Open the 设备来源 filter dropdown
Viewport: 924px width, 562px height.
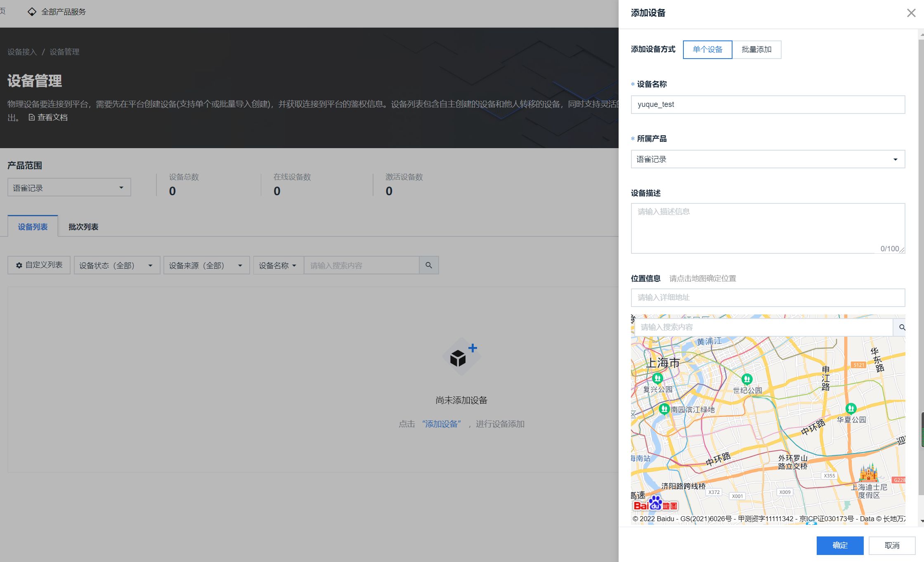(x=206, y=265)
